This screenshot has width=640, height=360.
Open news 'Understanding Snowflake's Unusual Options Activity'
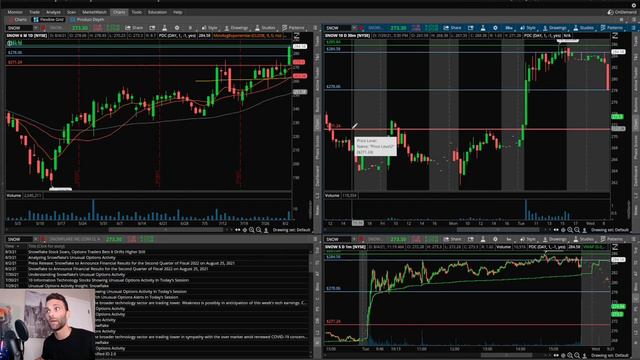click(76, 275)
